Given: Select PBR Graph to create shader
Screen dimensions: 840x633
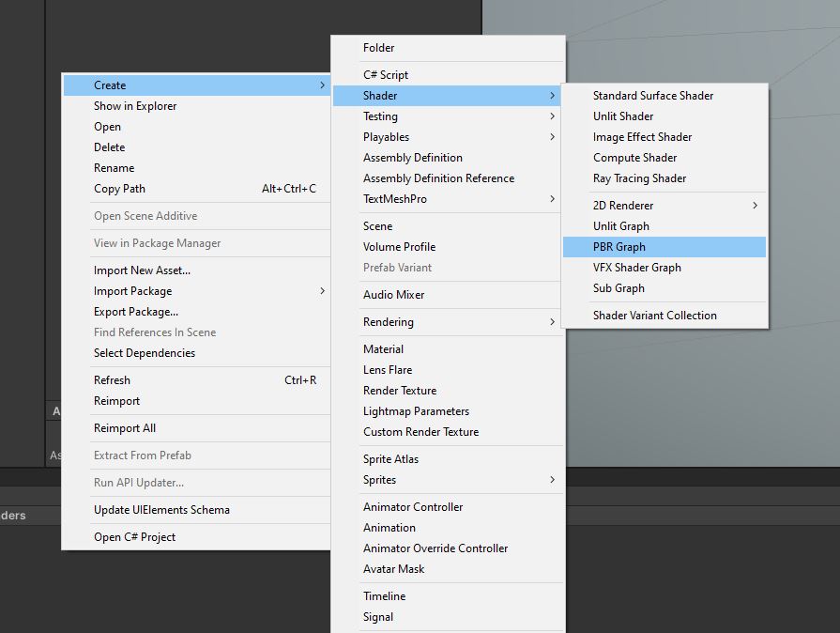Looking at the screenshot, I should point(619,247).
